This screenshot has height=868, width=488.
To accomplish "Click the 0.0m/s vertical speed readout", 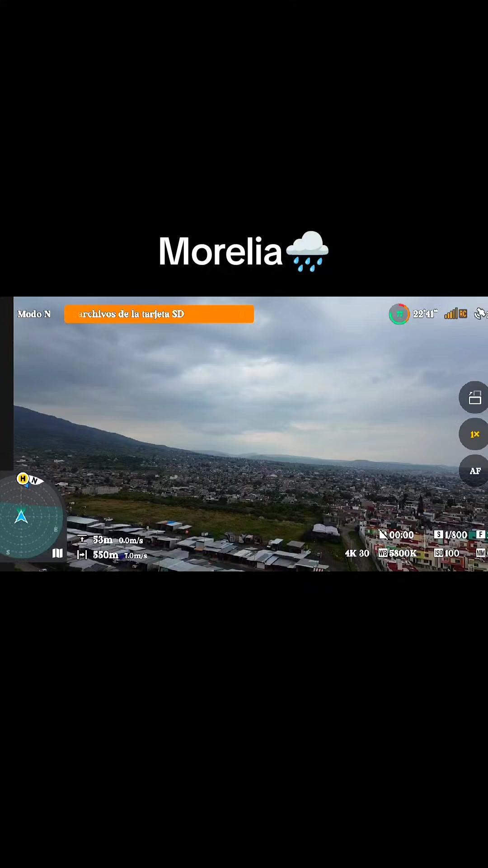I will coord(131,540).
